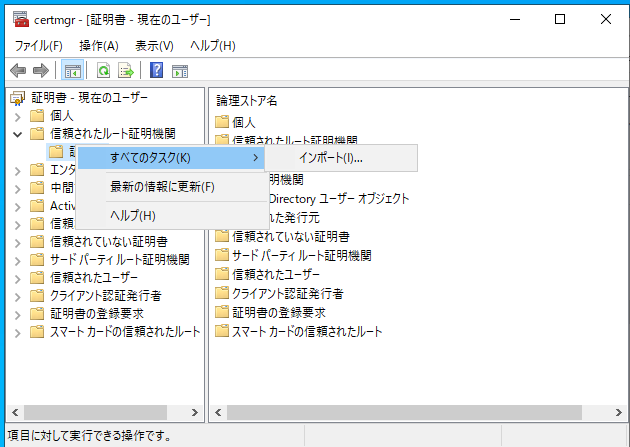
Task: Click 個人 folder icon in right list
Action: [222, 122]
